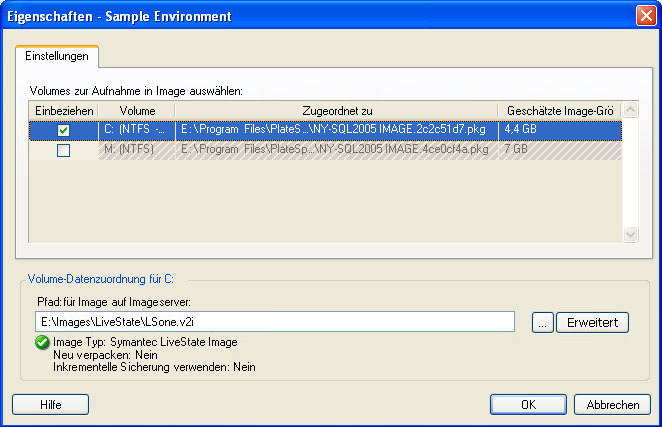Cancel using the Abbrechen button
662x427 pixels.
click(x=613, y=404)
